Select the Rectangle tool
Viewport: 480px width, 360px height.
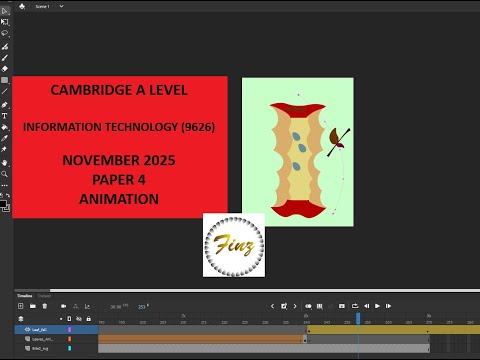[5, 80]
